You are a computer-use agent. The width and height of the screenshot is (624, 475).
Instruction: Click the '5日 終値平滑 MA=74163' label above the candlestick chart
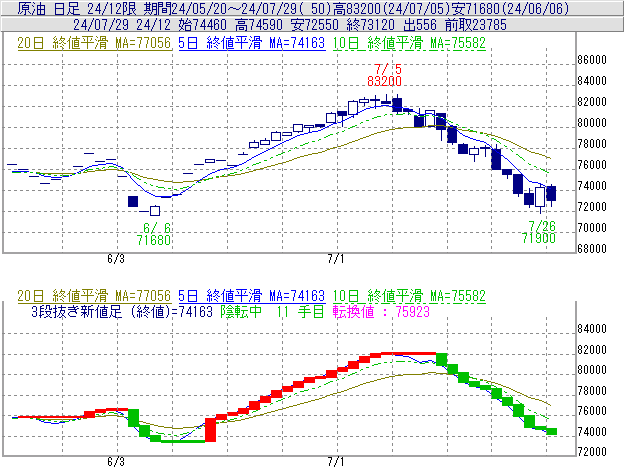252,43
